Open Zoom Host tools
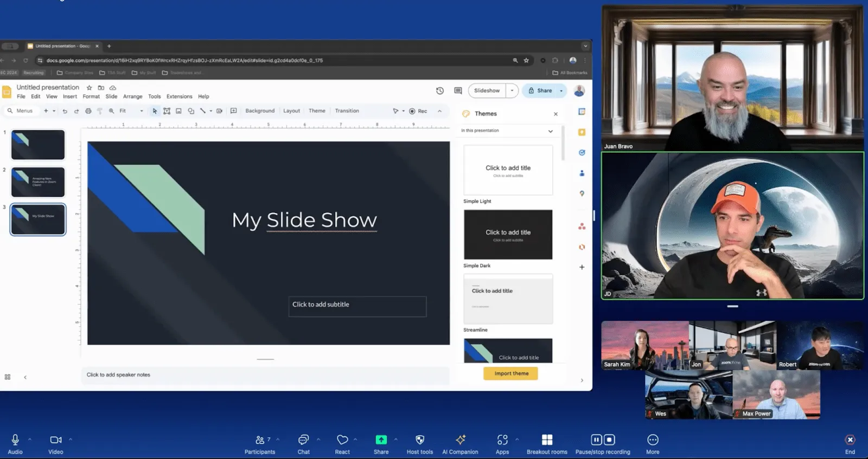The height and width of the screenshot is (459, 868). tap(420, 444)
